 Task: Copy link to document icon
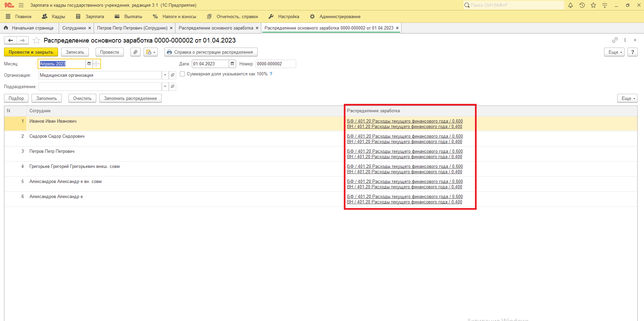click(x=615, y=40)
